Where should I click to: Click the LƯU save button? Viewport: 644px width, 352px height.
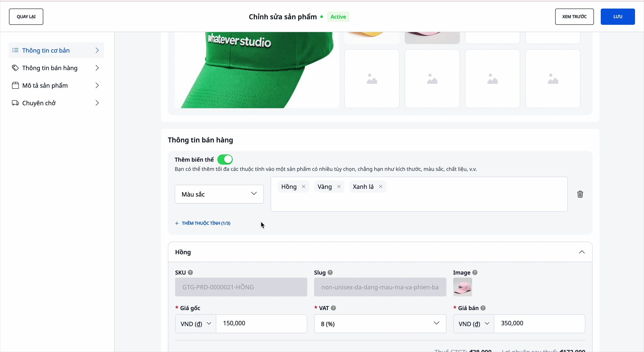pyautogui.click(x=617, y=17)
